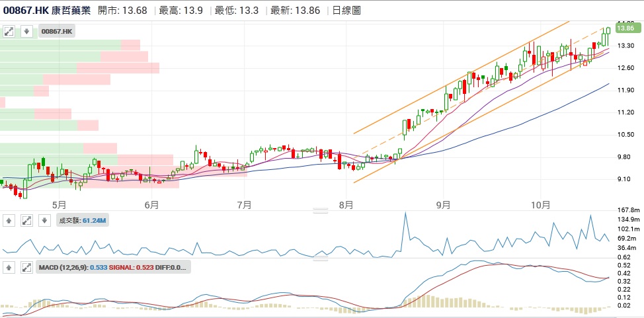This screenshot has height=318, width=644.
Task: Move the 成交額 volume pane up
Action: point(9,220)
